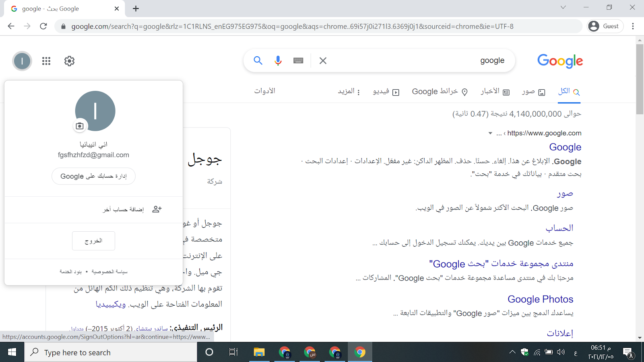Viewport: 644px width, 362px height.
Task: Click the page vertical scrollbar thumb
Action: [640, 79]
